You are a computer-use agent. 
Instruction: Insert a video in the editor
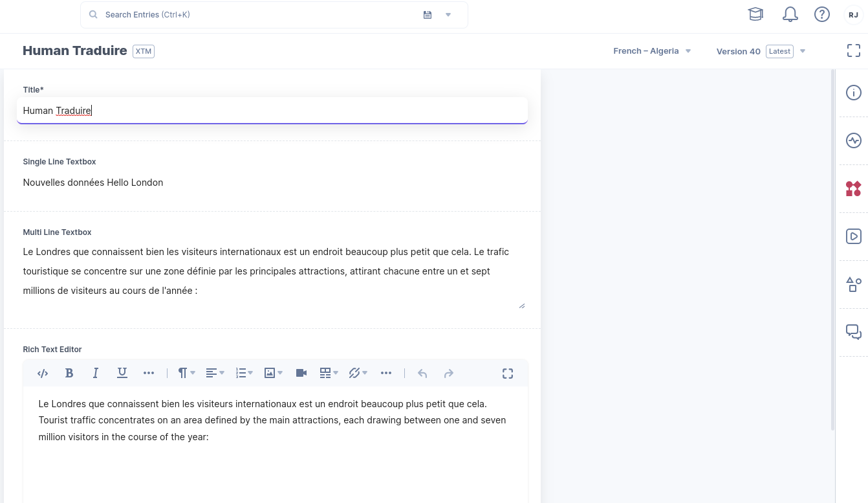(301, 373)
